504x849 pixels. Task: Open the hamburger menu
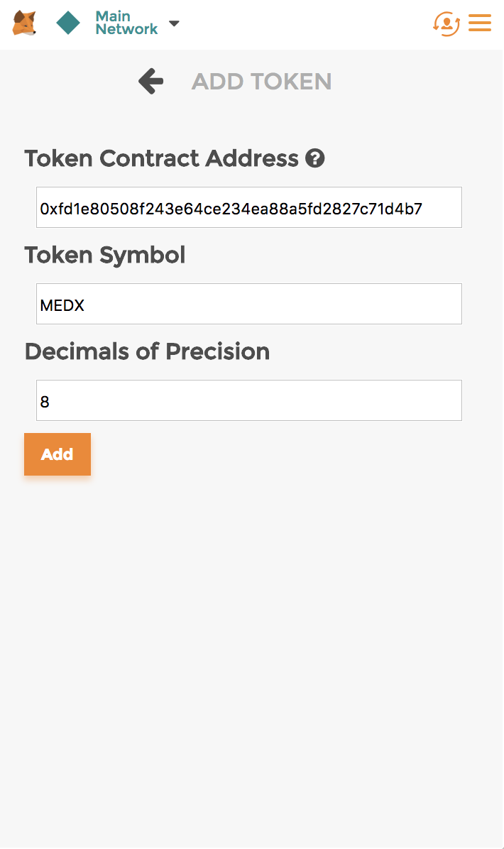click(480, 23)
